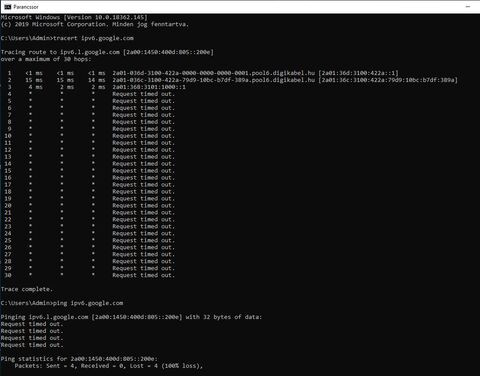Image resolution: width=480 pixels, height=376 pixels.
Task: Click hop 9 Request timed out text
Action: 143,129
